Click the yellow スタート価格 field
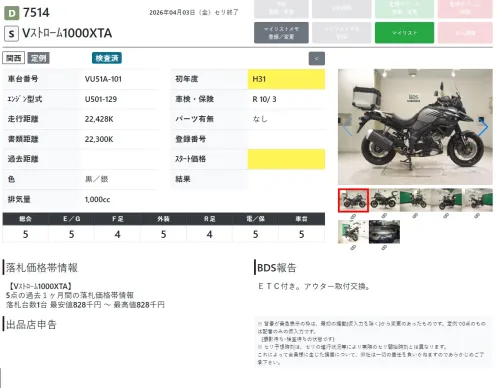Screen dimensions: 500x388 tap(286, 159)
